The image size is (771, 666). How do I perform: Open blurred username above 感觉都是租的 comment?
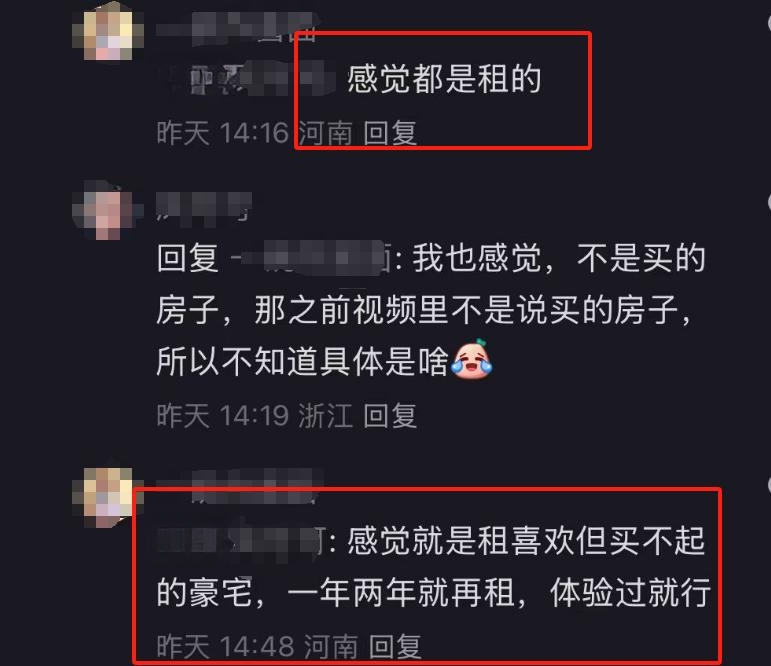coord(237,29)
